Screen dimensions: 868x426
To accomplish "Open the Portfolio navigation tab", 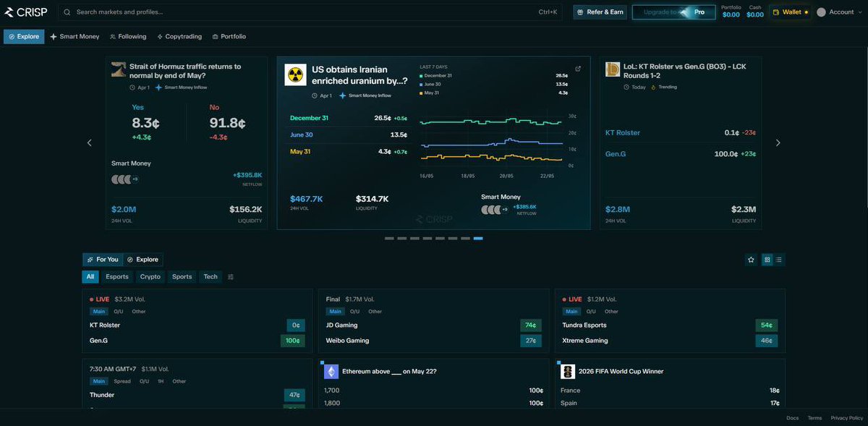I will tap(229, 37).
